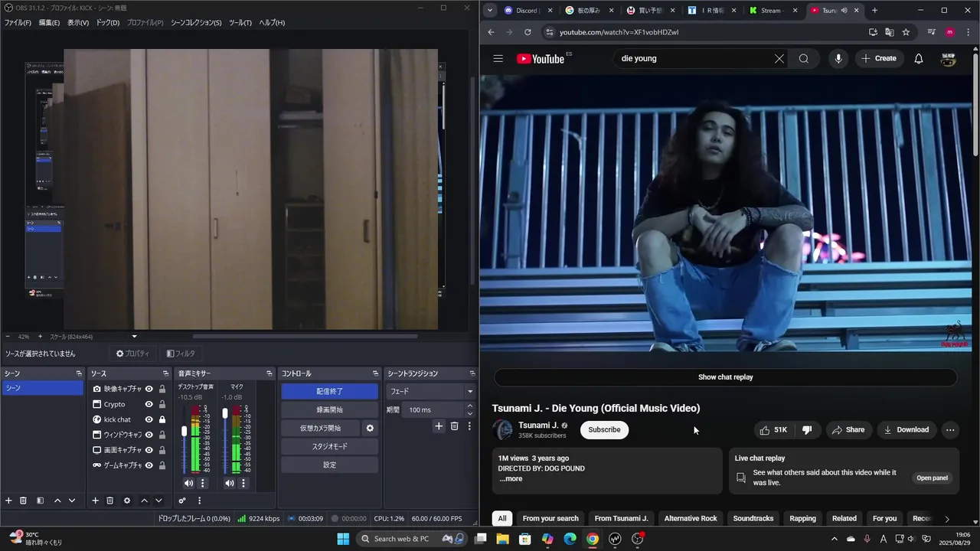Bookmark this page with star icon
This screenshot has width=980, height=551.
(906, 32)
